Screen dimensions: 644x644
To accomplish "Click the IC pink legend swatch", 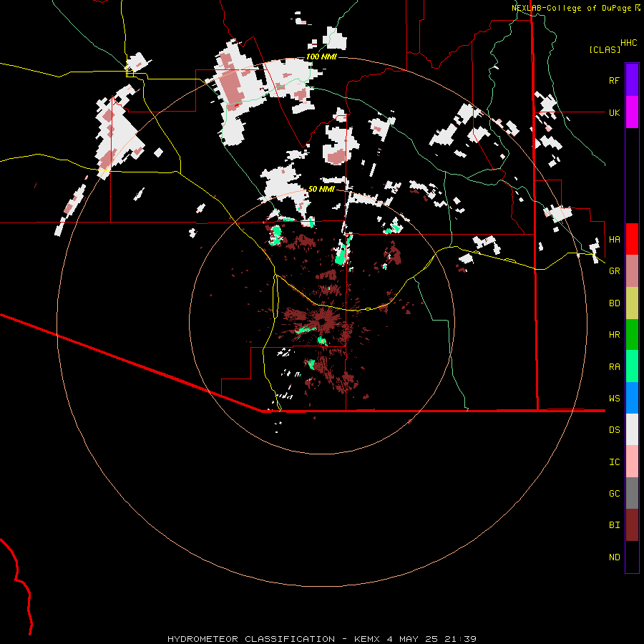I will 632,462.
